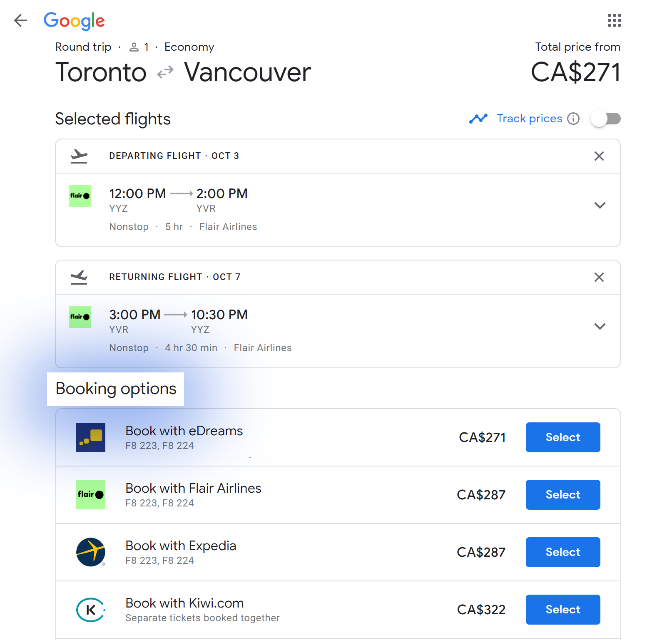Open the Google apps grid icon
This screenshot has width=672, height=640.
pos(614,20)
